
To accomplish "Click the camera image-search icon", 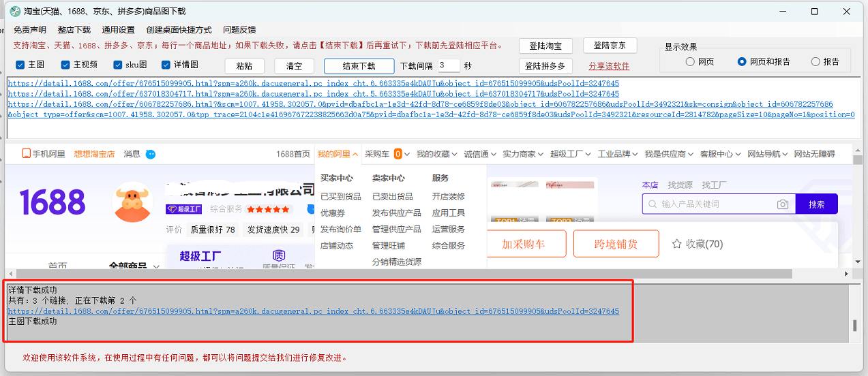I will 783,204.
